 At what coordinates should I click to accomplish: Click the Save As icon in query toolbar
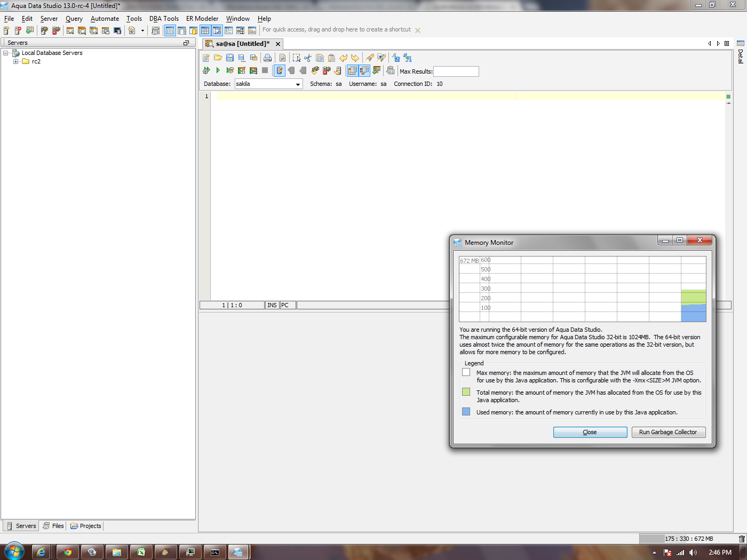[242, 58]
